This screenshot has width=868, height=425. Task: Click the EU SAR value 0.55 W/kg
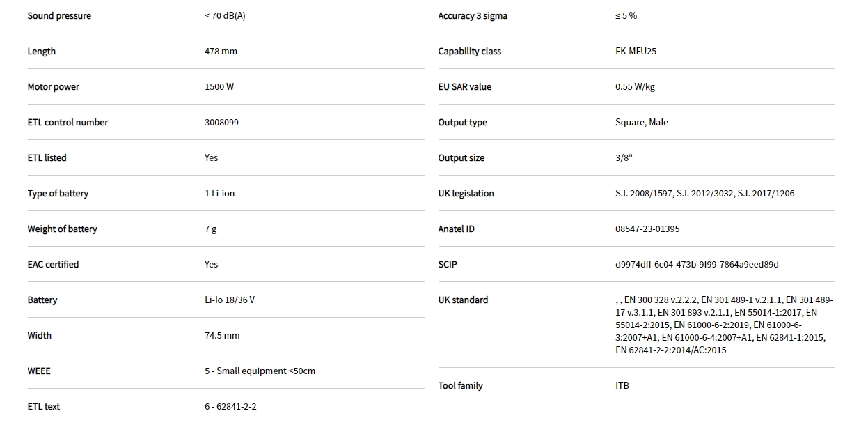(x=635, y=87)
